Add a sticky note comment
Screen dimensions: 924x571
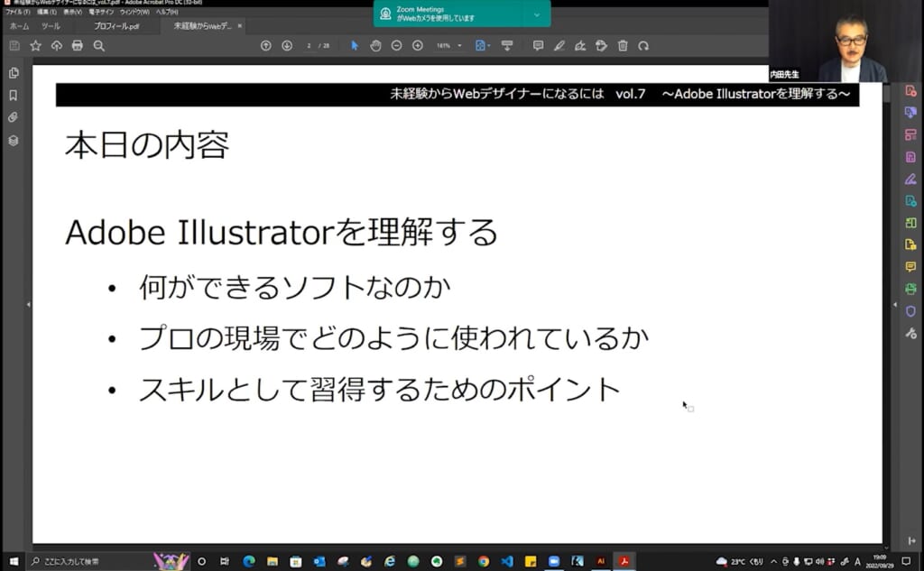click(x=538, y=46)
